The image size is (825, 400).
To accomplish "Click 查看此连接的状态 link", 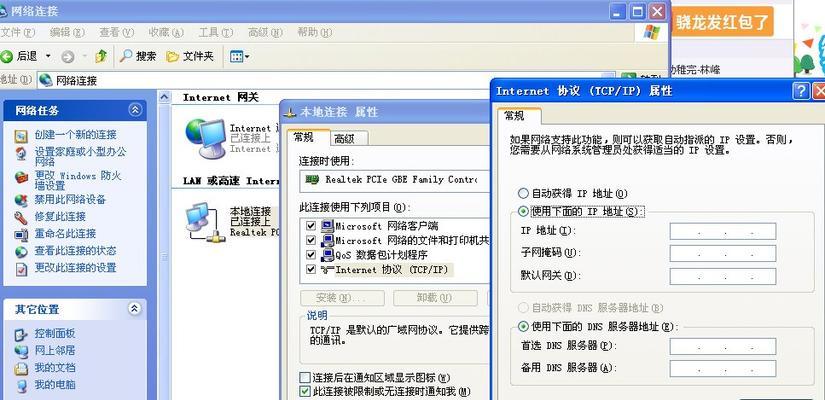I will coord(75,251).
